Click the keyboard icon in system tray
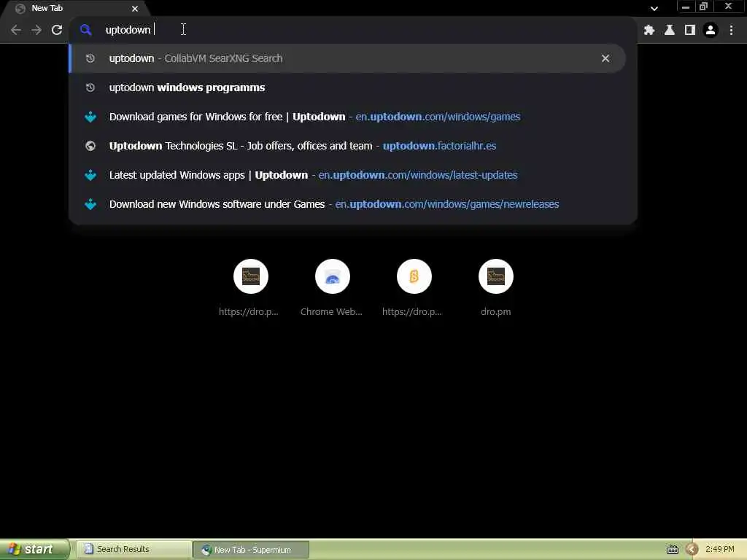 [x=672, y=550]
